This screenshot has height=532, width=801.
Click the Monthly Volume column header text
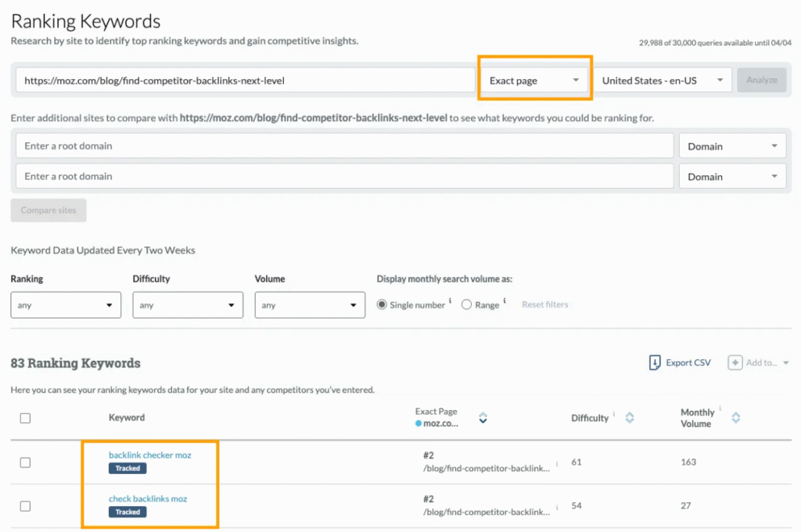697,418
